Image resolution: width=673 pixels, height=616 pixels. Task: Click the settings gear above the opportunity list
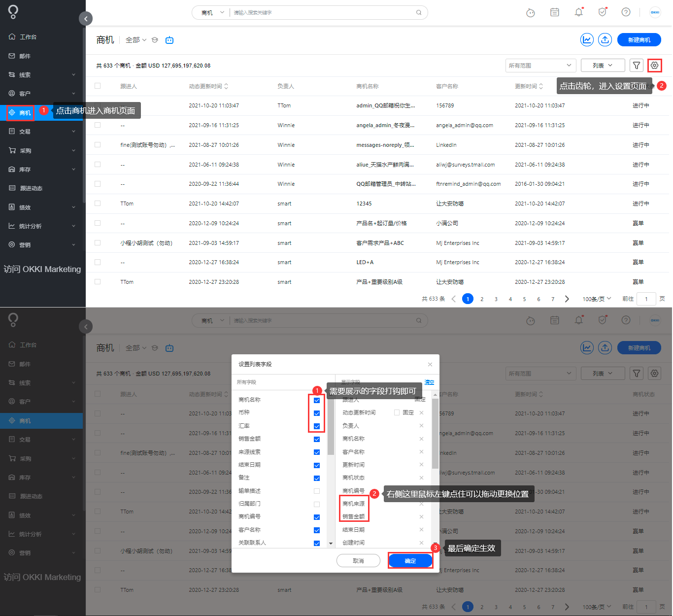[654, 65]
